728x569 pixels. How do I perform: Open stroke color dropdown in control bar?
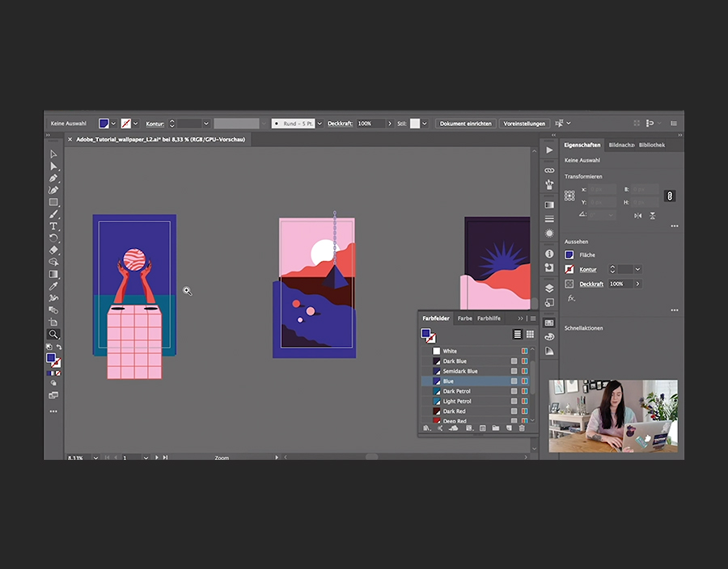click(x=136, y=124)
